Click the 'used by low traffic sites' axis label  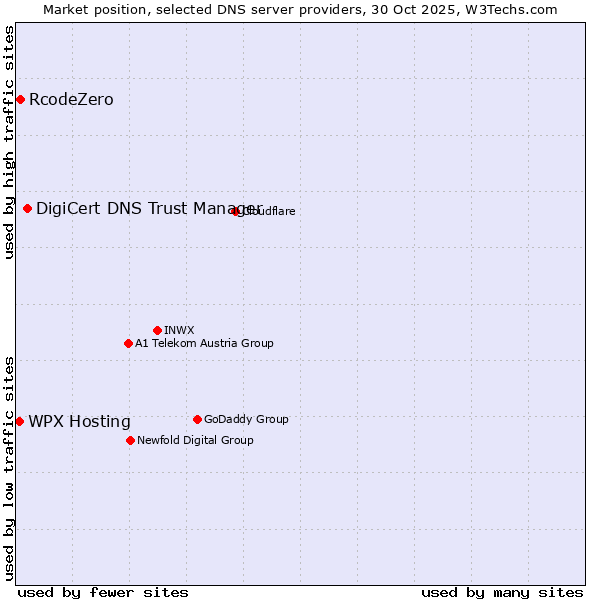[x=9, y=468]
